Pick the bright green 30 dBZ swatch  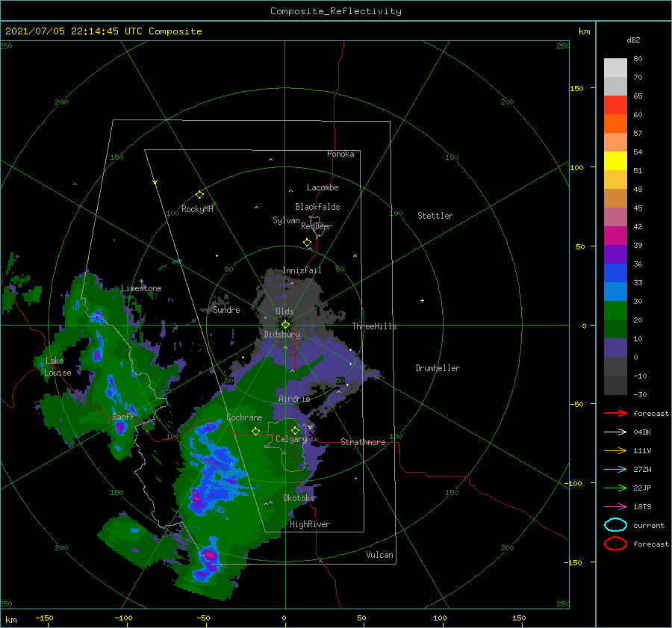click(x=615, y=310)
